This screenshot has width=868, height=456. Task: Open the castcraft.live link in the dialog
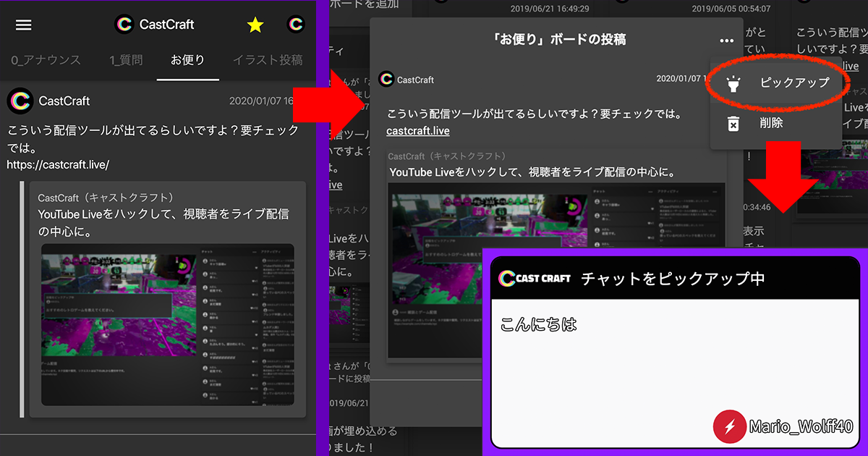(418, 131)
